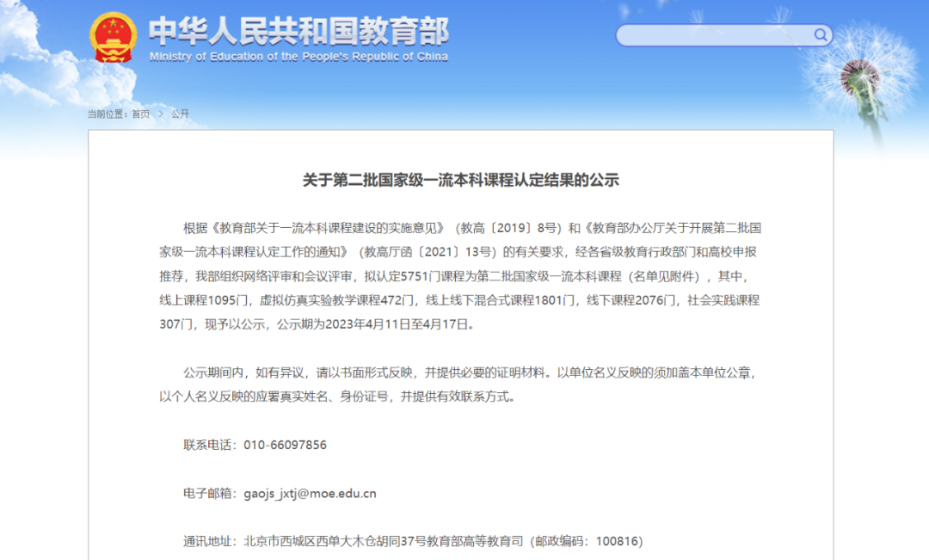The image size is (929, 560).
Task: Click the English Ministry of Education subtitle
Action: pyautogui.click(x=298, y=57)
